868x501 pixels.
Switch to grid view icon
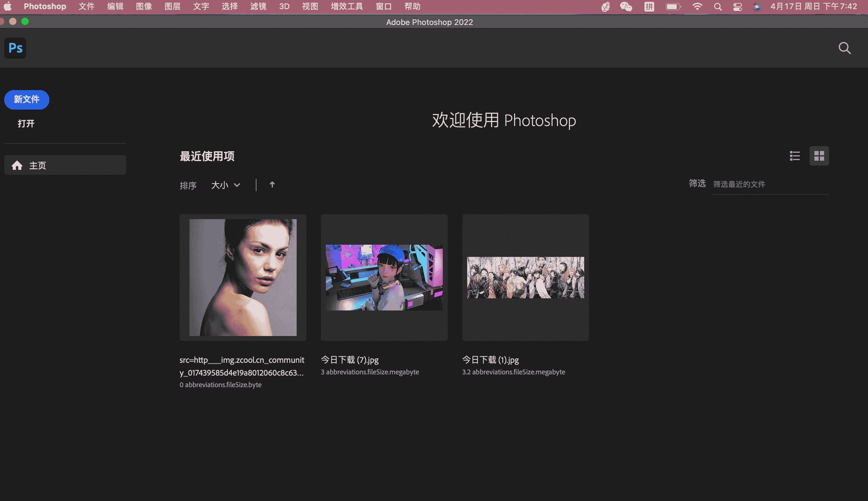click(819, 156)
